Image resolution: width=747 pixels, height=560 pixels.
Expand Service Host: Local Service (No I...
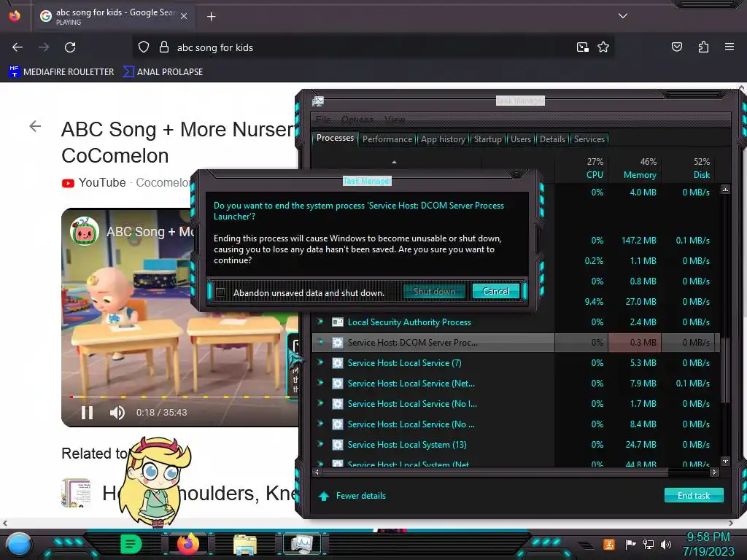[x=320, y=403]
